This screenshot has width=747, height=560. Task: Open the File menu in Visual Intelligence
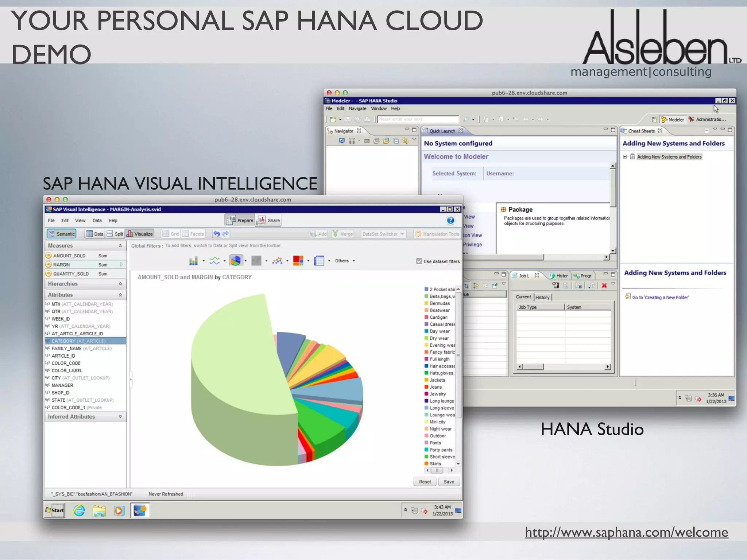click(x=51, y=221)
